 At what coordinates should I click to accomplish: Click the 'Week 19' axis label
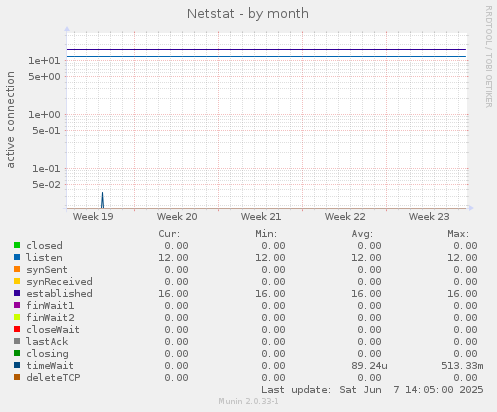pyautogui.click(x=93, y=217)
